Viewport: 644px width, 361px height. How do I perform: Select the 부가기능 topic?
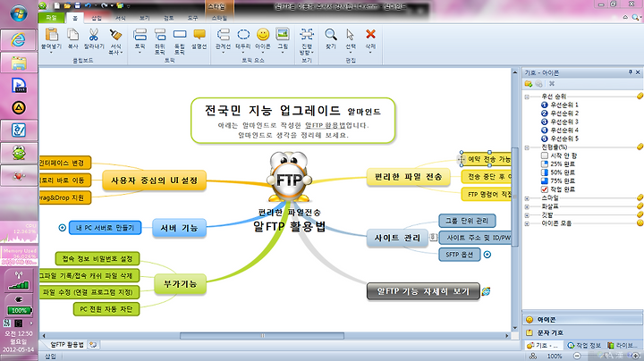click(x=180, y=284)
